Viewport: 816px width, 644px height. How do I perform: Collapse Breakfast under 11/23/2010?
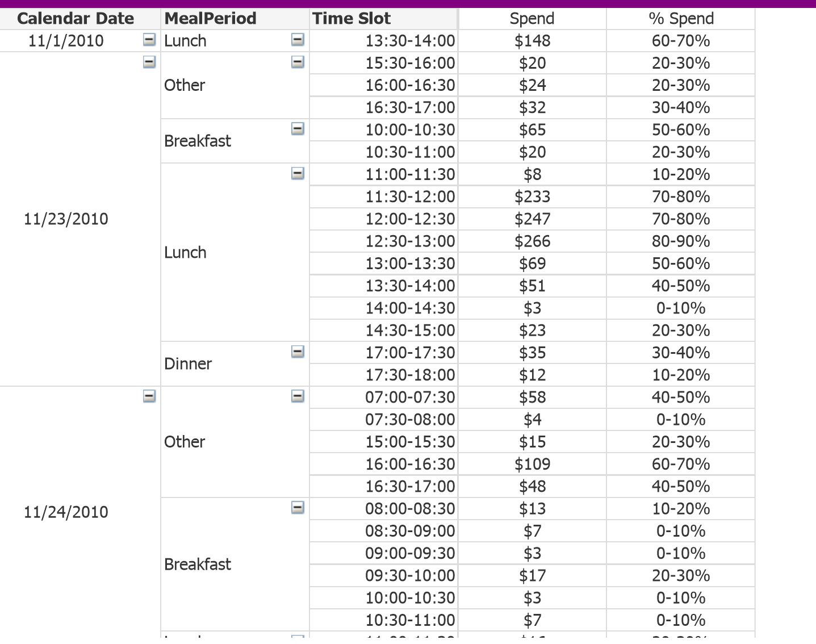[298, 129]
